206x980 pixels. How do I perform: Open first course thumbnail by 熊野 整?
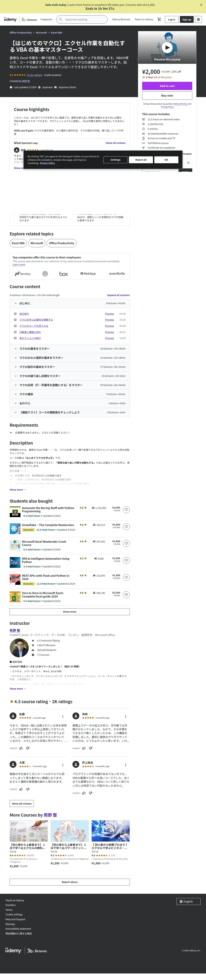pos(28,830)
